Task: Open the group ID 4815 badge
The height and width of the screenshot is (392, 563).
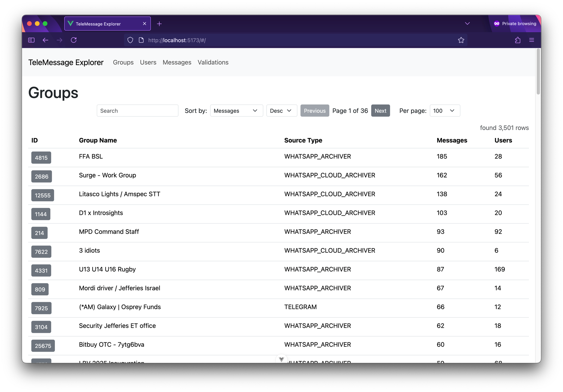Action: pos(41,158)
